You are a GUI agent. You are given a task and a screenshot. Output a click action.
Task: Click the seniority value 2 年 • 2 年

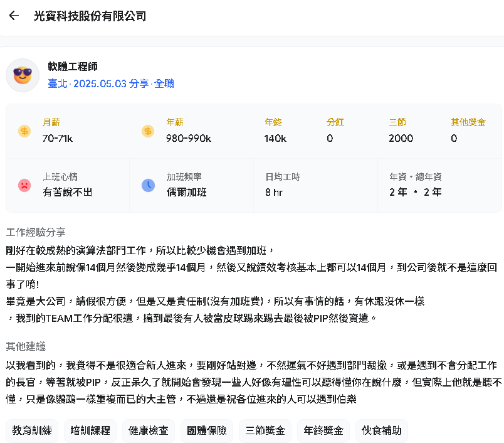[415, 192]
